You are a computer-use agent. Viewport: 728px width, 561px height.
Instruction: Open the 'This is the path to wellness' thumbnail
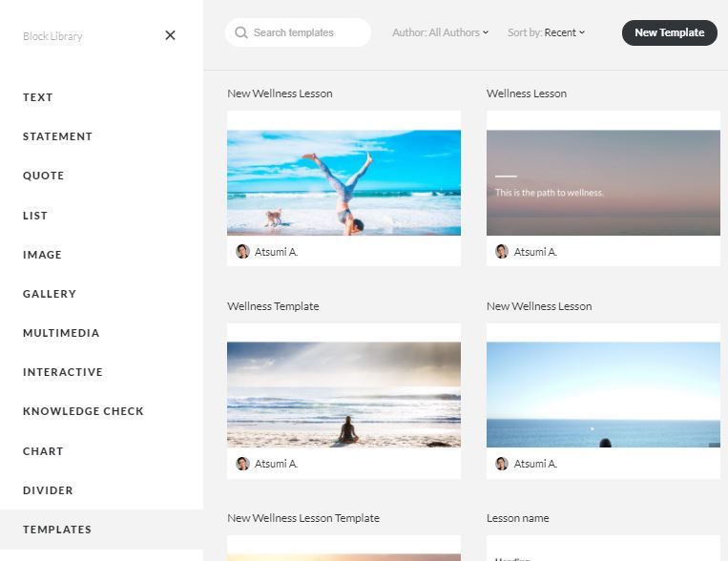tap(603, 182)
